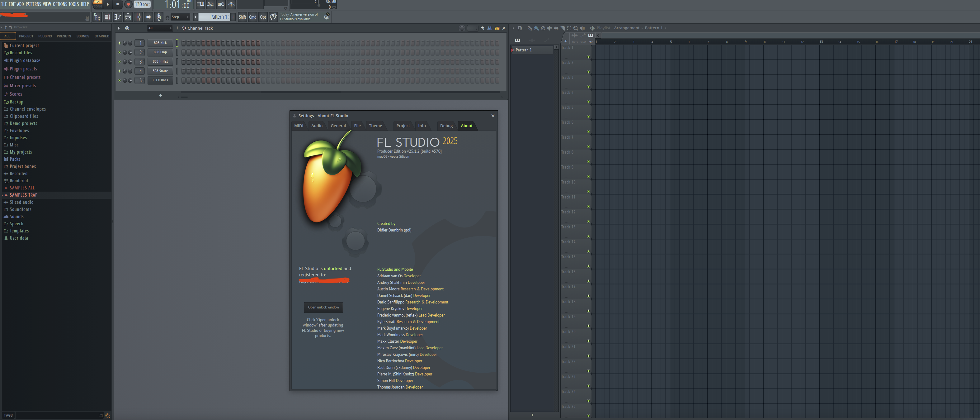Open the Pattern 1 selector dropdown
The image size is (980, 420).
214,17
